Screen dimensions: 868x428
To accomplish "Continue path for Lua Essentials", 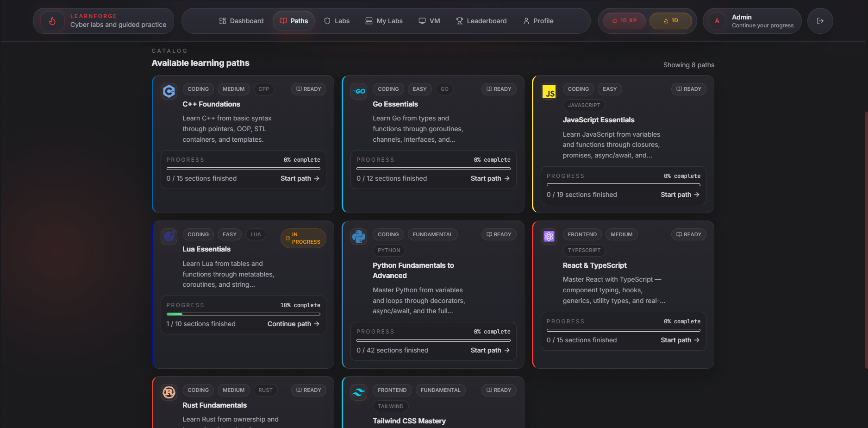I will 293,324.
